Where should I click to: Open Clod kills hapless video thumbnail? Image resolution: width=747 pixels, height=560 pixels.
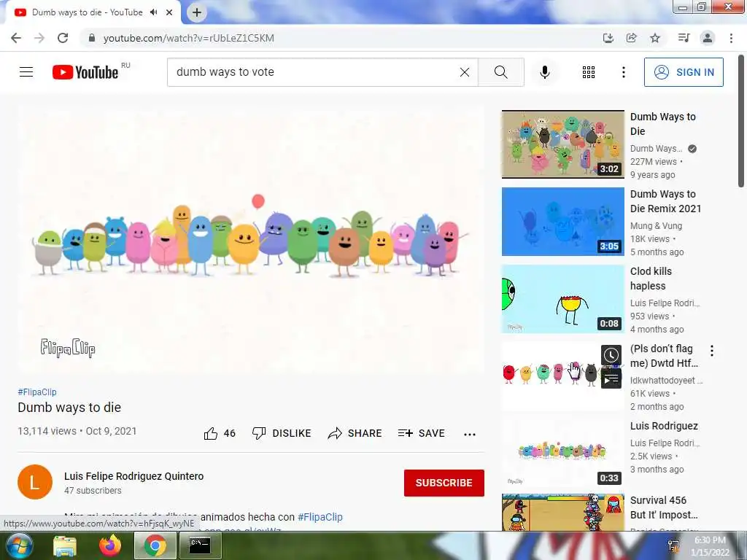[563, 298]
